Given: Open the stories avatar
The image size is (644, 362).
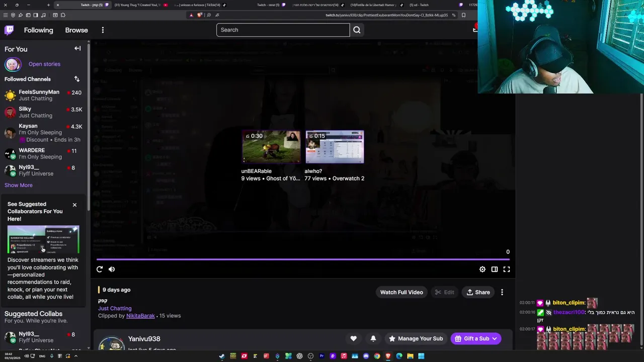Looking at the screenshot, I should pos(13,64).
